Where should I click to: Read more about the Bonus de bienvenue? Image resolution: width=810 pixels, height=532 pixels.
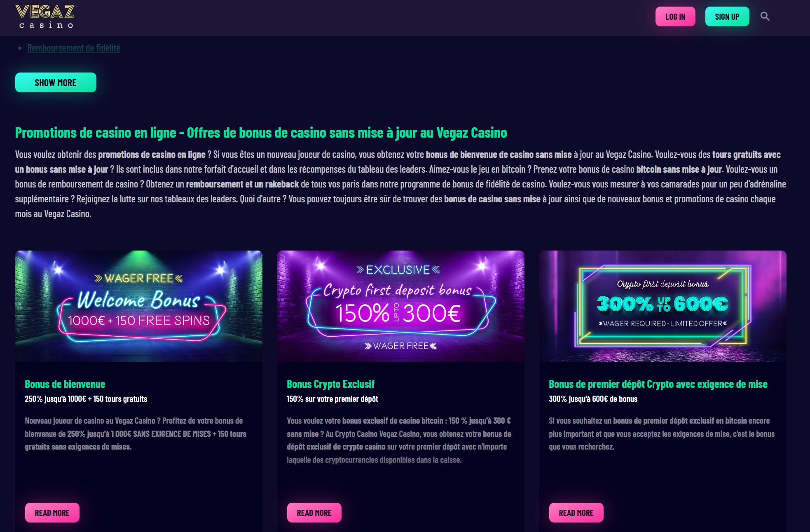pos(52,513)
